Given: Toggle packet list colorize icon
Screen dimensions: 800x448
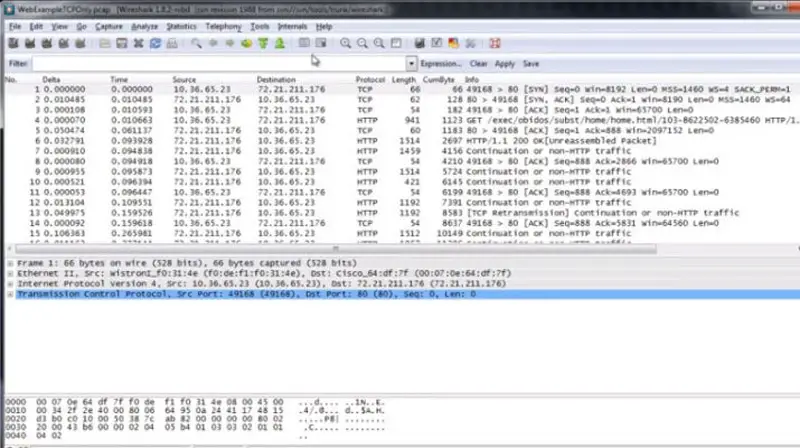Looking at the screenshot, I should tap(304, 43).
